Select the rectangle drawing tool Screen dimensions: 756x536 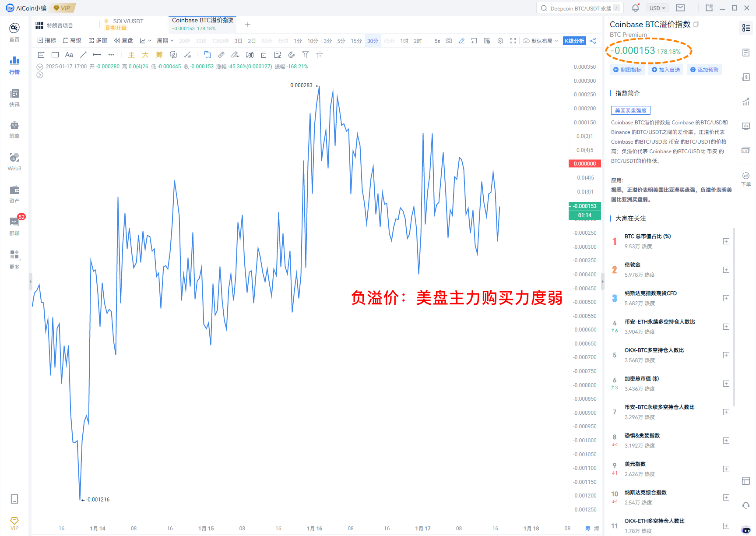tap(55, 55)
